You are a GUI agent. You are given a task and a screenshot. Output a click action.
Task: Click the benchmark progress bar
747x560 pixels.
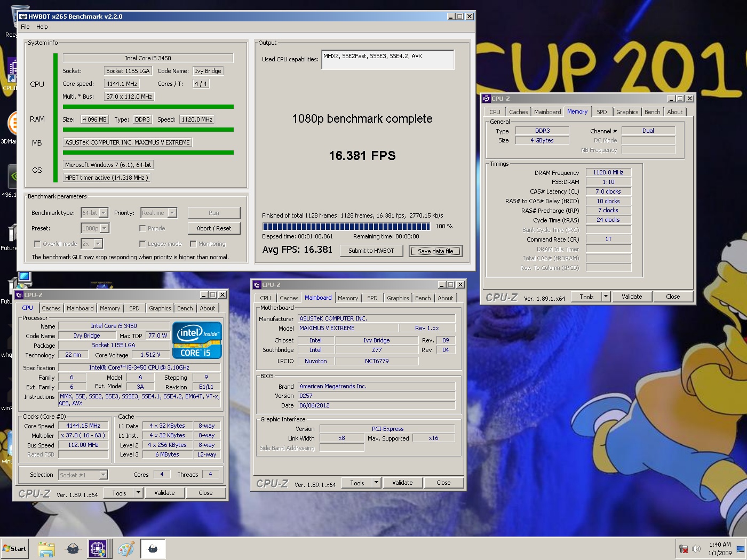[346, 226]
